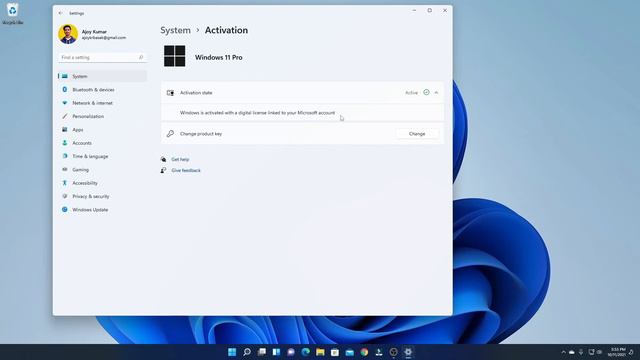Open the Mail app on taskbar
Viewport: 640px width, 360px height.
(349, 352)
